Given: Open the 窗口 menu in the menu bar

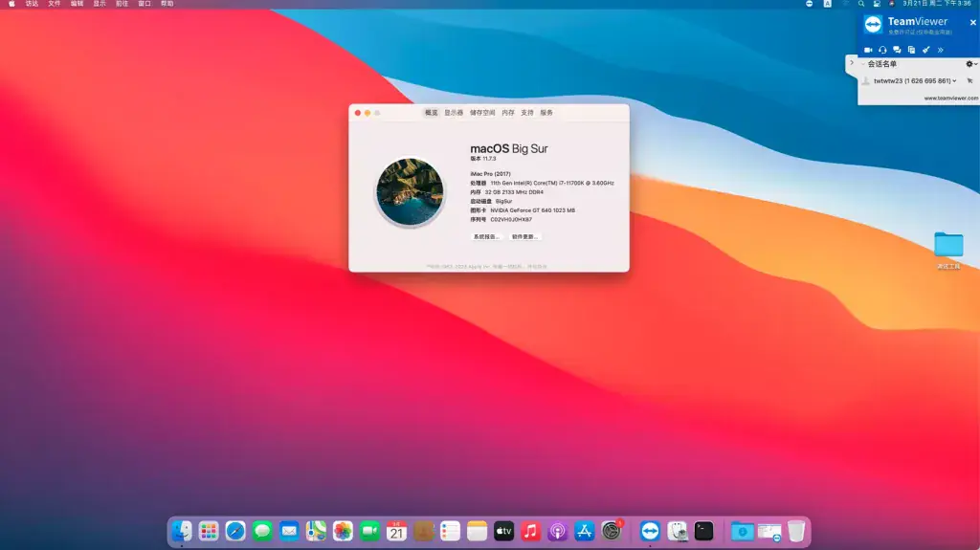Looking at the screenshot, I should pos(145,4).
